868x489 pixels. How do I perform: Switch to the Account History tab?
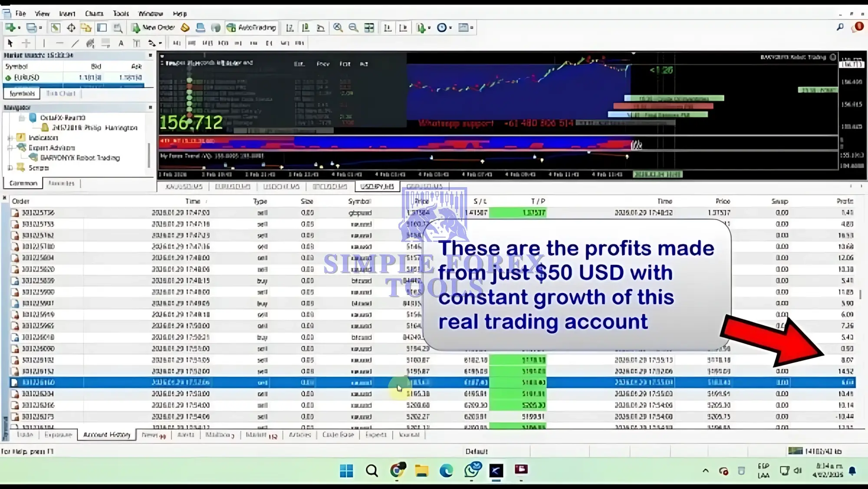tap(106, 435)
